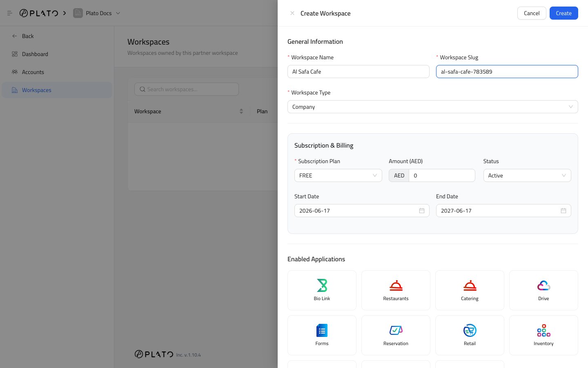588x368 pixels.
Task: Open the End Date calendar icon
Action: click(563, 211)
